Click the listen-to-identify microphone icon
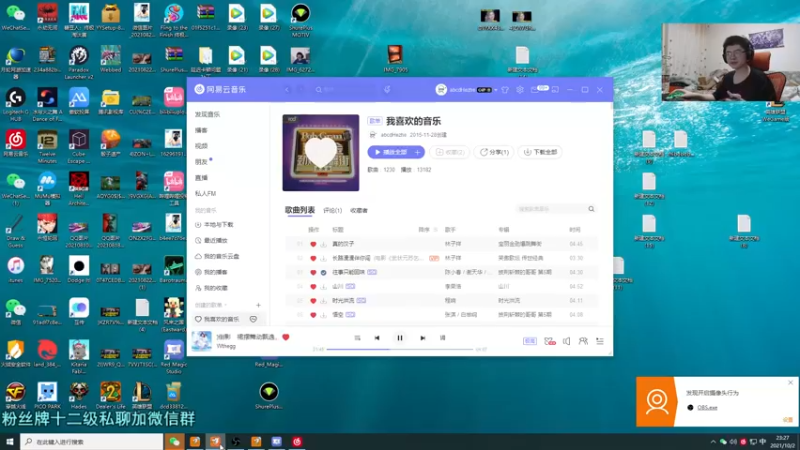Viewport: 800px width, 450px height. click(387, 89)
